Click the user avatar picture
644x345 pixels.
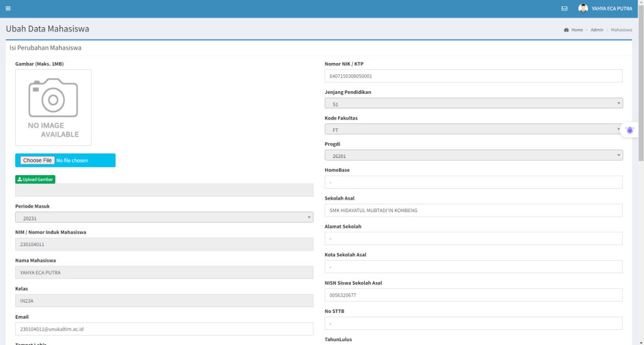(x=583, y=8)
